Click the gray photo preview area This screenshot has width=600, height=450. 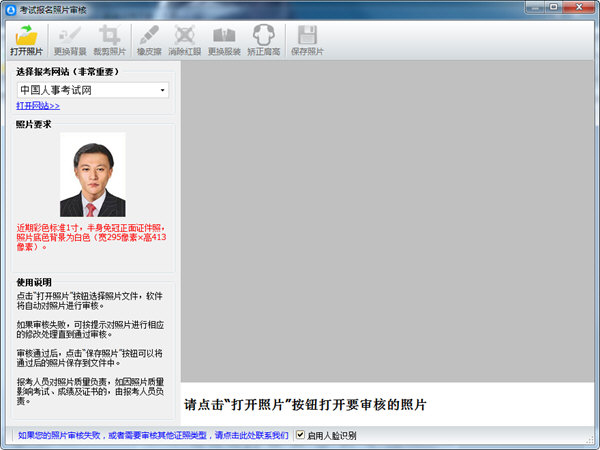coord(388,220)
